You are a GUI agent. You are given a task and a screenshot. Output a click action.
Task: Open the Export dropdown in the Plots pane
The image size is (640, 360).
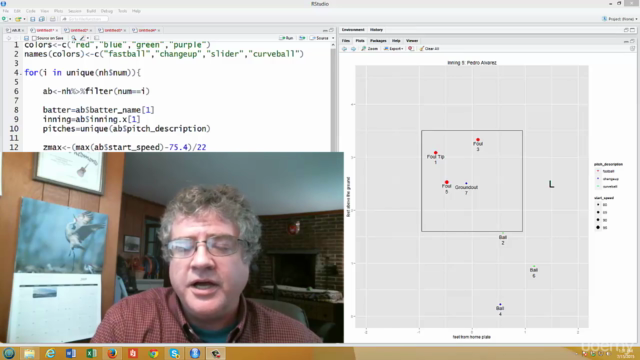(x=393, y=49)
